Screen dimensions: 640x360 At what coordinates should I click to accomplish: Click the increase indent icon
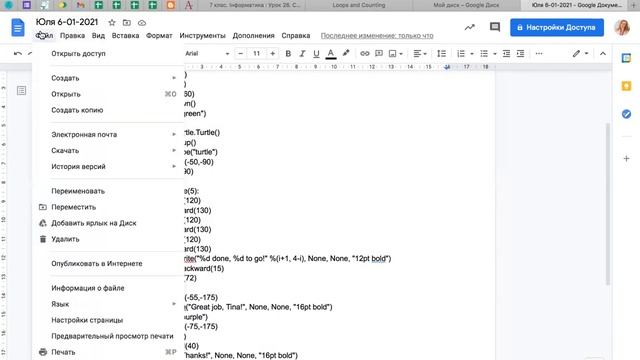(x=520, y=53)
